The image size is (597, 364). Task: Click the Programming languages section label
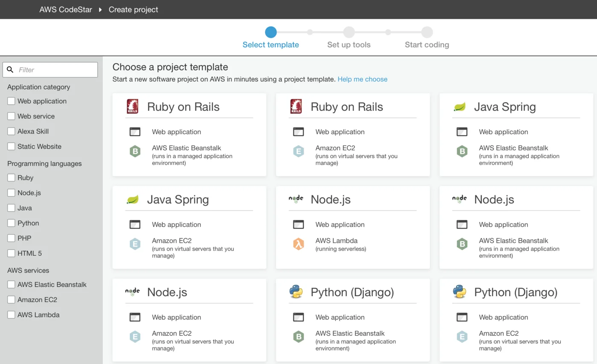coord(44,164)
